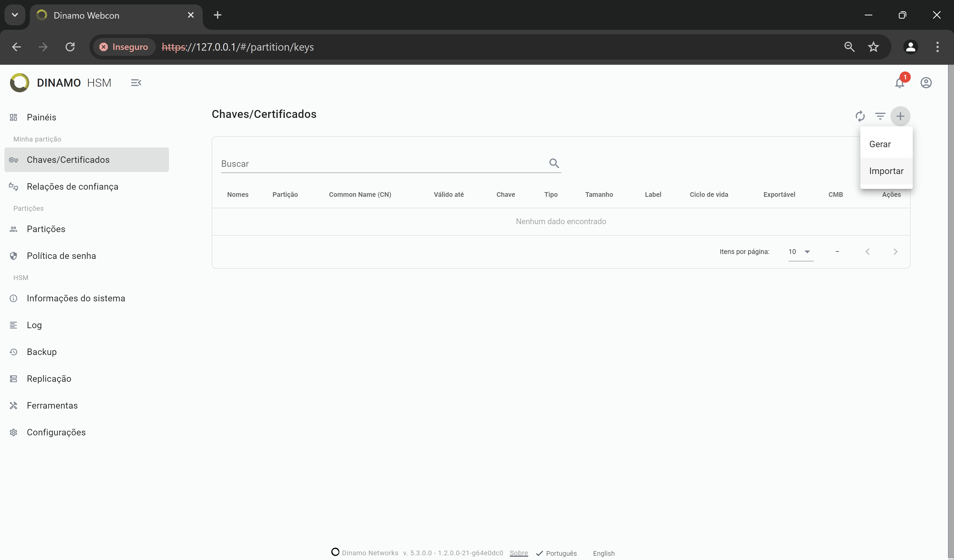Click the key icon for Chaves/Certificados
The height and width of the screenshot is (560, 954).
tap(14, 160)
